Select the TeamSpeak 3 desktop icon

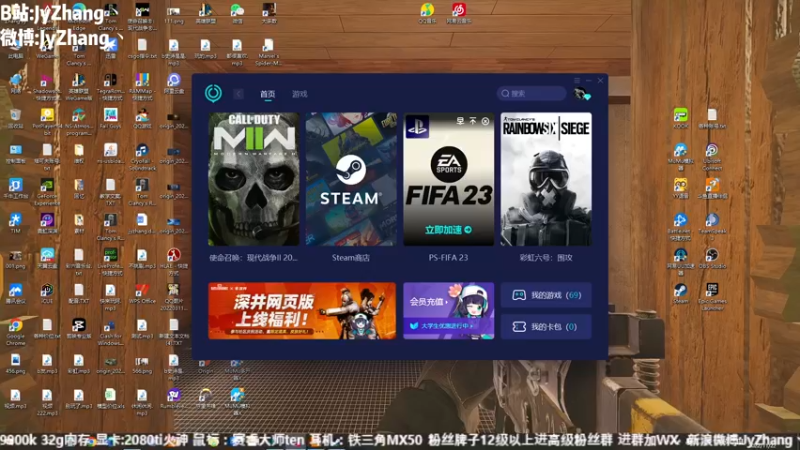(x=712, y=226)
